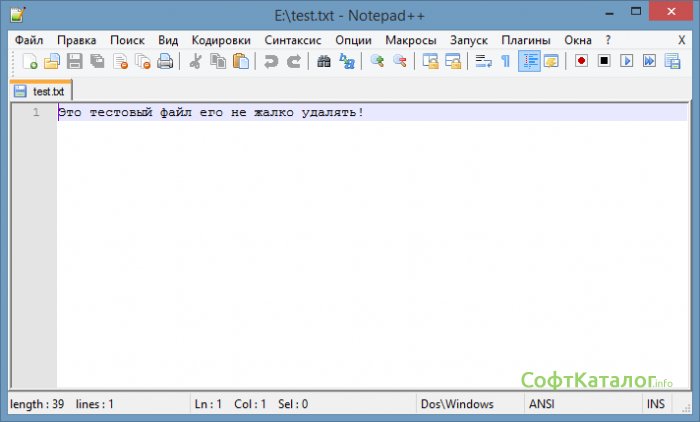The width and height of the screenshot is (700, 422).
Task: Create a new file with toolbar icon
Action: point(30,62)
